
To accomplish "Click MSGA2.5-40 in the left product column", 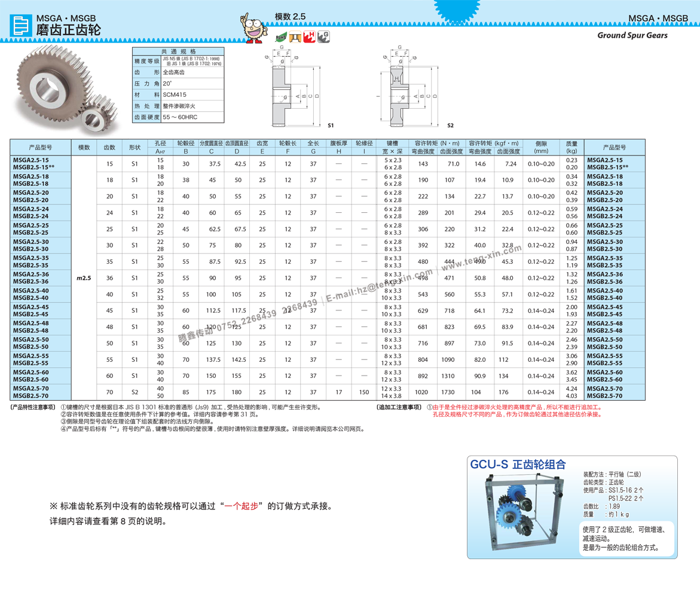I will tap(31, 291).
